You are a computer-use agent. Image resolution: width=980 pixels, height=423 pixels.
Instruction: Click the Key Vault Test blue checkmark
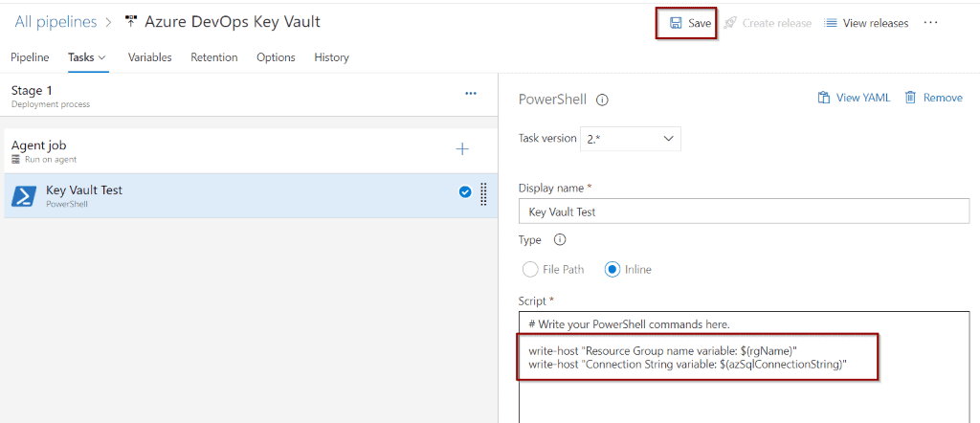tap(465, 192)
